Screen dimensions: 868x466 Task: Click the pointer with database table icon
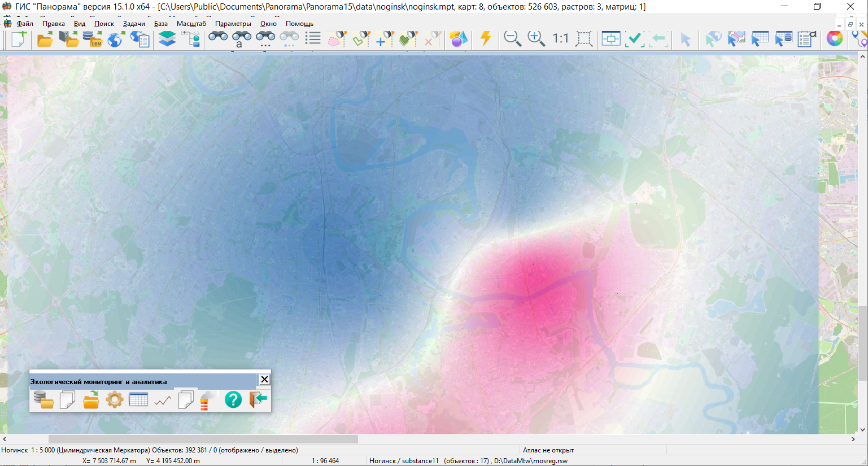point(784,39)
